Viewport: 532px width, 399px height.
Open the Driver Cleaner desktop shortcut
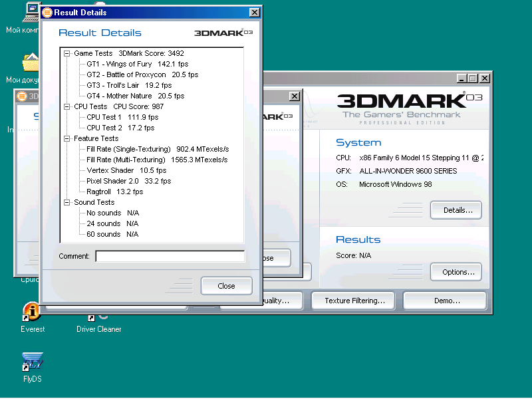point(99,328)
